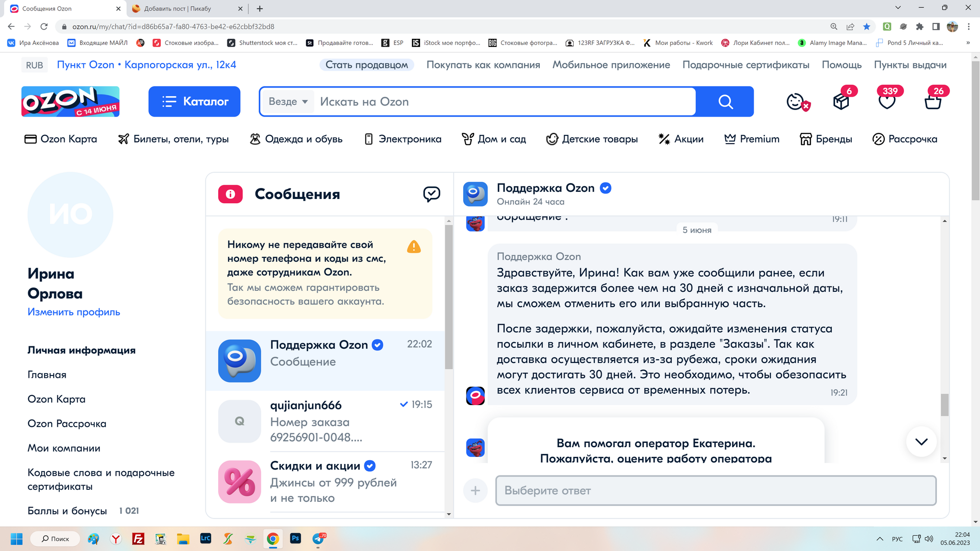
Task: Click the share page icon in address bar
Action: coord(850,27)
